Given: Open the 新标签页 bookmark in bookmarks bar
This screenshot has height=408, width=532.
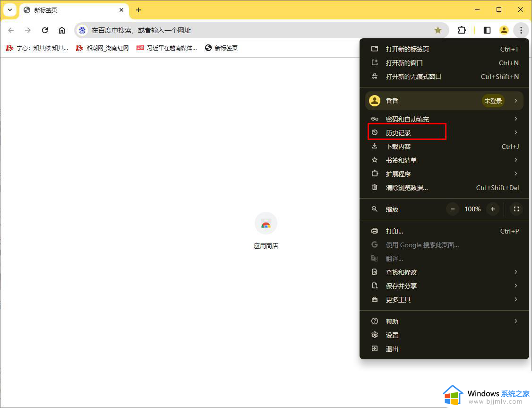Looking at the screenshot, I should click(x=221, y=48).
